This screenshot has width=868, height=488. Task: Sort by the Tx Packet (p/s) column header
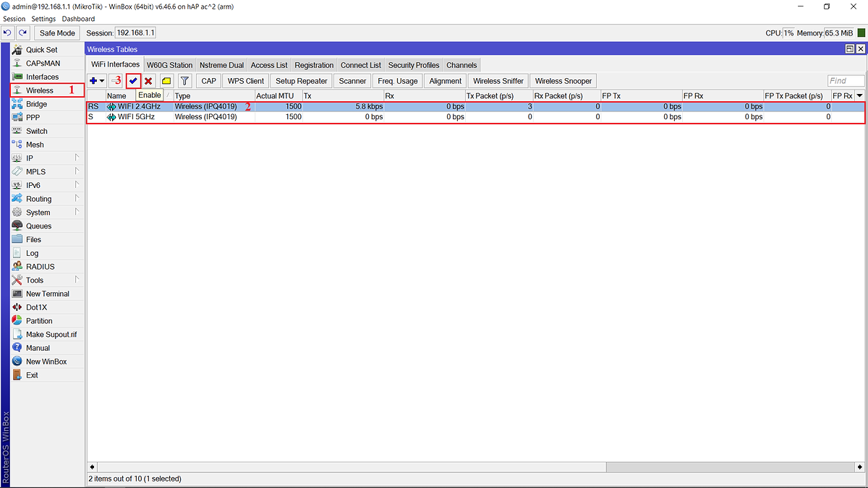499,95
